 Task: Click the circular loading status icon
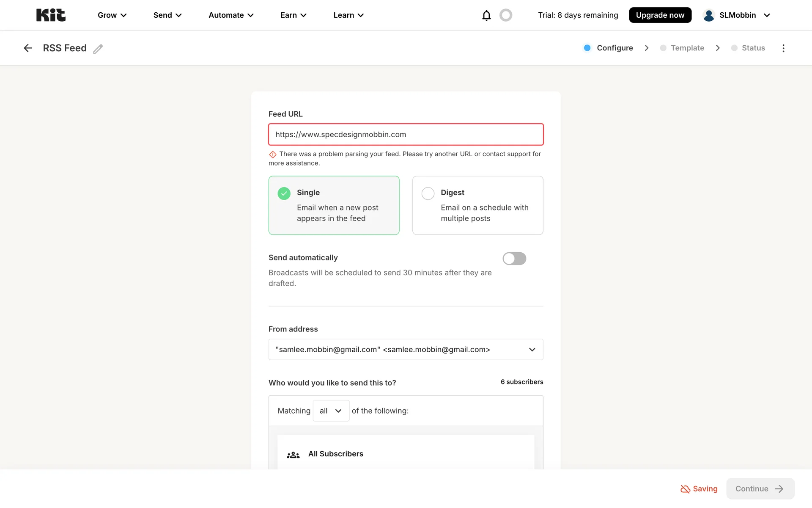(506, 15)
